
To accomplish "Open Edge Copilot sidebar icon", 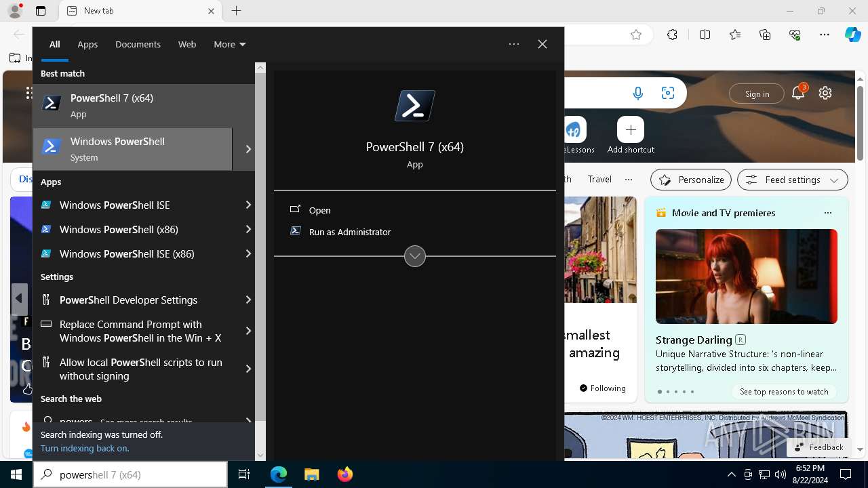I will (x=852, y=35).
